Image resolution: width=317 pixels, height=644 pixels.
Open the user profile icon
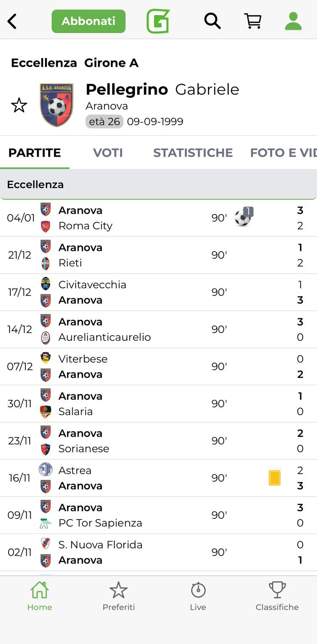click(x=293, y=21)
